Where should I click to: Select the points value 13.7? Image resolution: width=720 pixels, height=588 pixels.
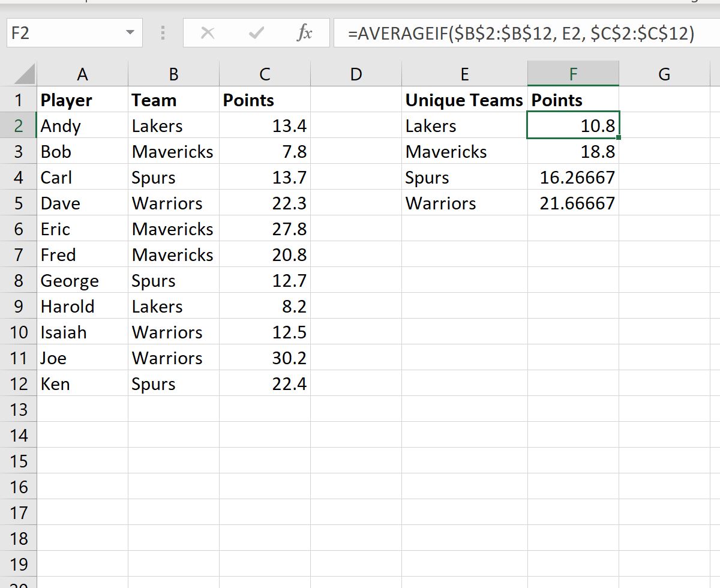(265, 178)
